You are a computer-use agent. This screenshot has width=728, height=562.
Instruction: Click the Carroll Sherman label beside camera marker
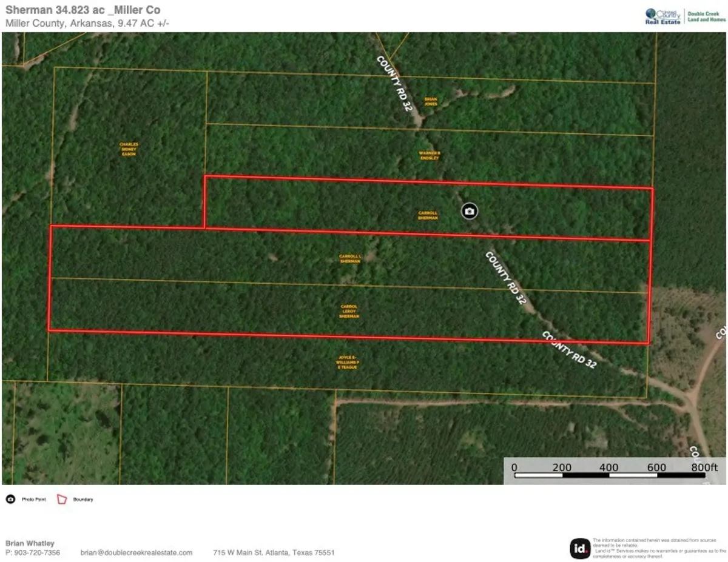tap(428, 215)
